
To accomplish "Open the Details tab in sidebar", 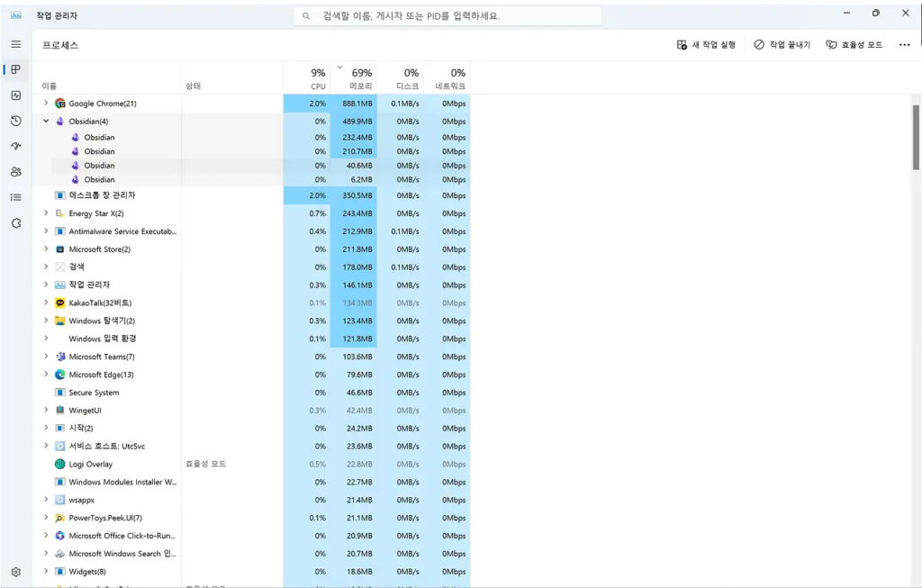I will 16,197.
